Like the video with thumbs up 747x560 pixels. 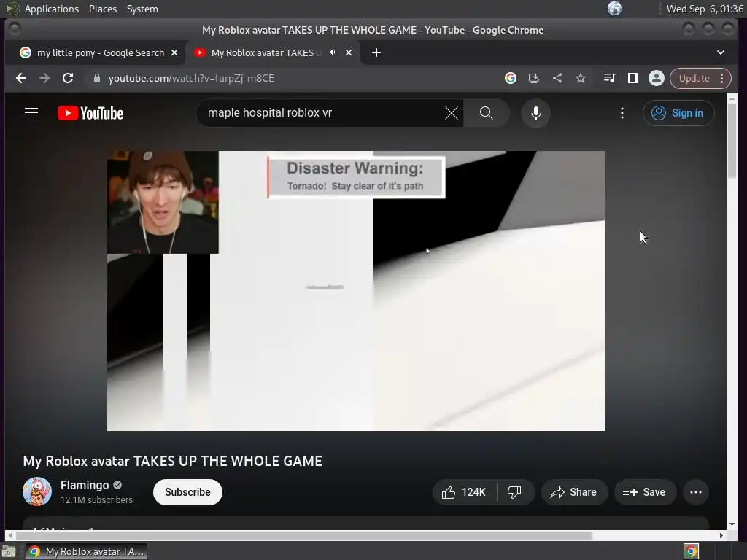coord(464,492)
